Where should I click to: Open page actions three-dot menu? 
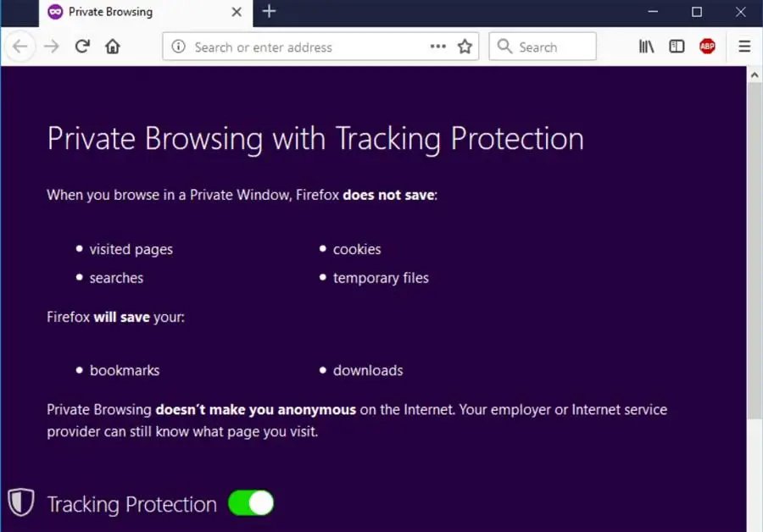coord(437,47)
